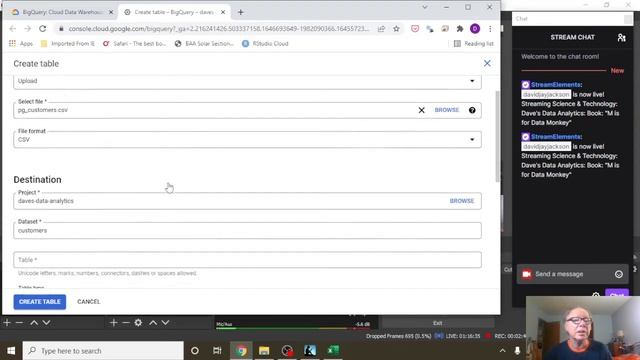Open the Windows Start menu
The height and width of the screenshot is (360, 640).
click(11, 351)
